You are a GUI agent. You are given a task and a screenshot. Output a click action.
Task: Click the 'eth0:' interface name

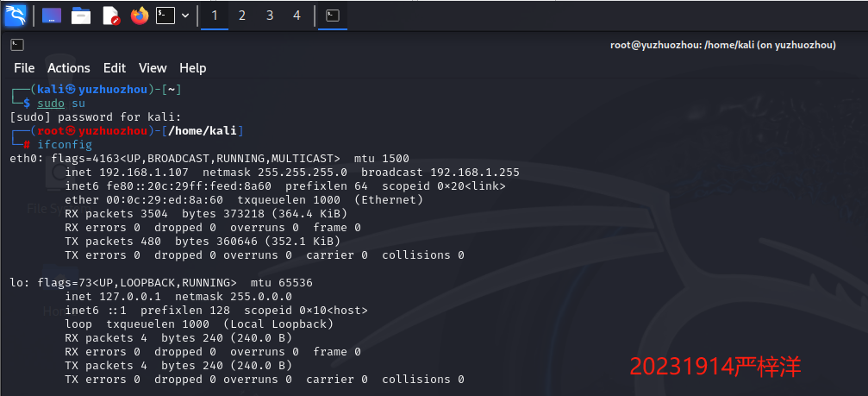27,159
